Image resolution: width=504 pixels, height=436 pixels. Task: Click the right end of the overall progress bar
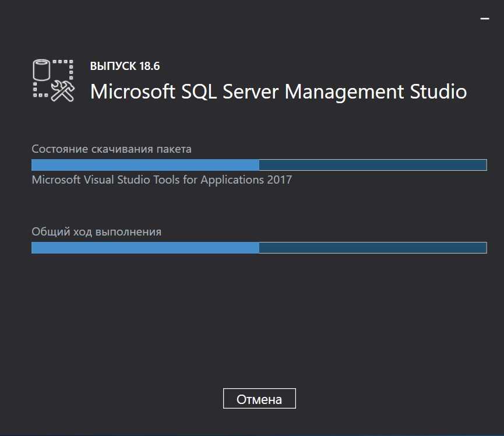click(482, 248)
